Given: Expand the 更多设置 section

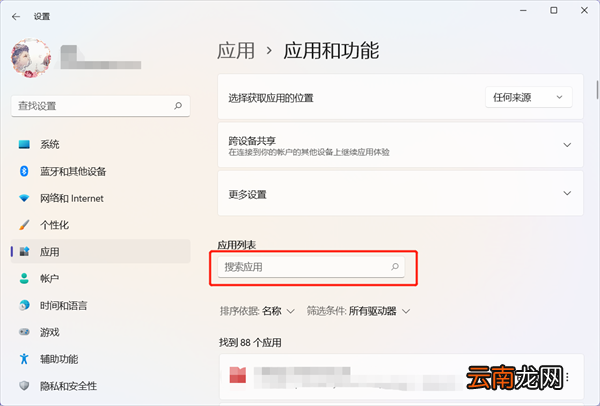Looking at the screenshot, I should [400, 193].
